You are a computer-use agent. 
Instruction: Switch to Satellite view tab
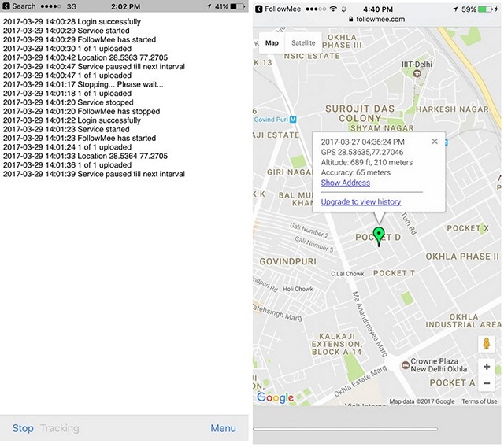pyautogui.click(x=303, y=43)
